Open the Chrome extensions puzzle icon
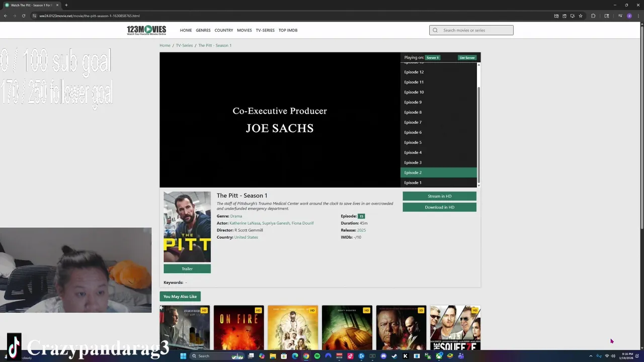This screenshot has height=362, width=644. pos(593,16)
